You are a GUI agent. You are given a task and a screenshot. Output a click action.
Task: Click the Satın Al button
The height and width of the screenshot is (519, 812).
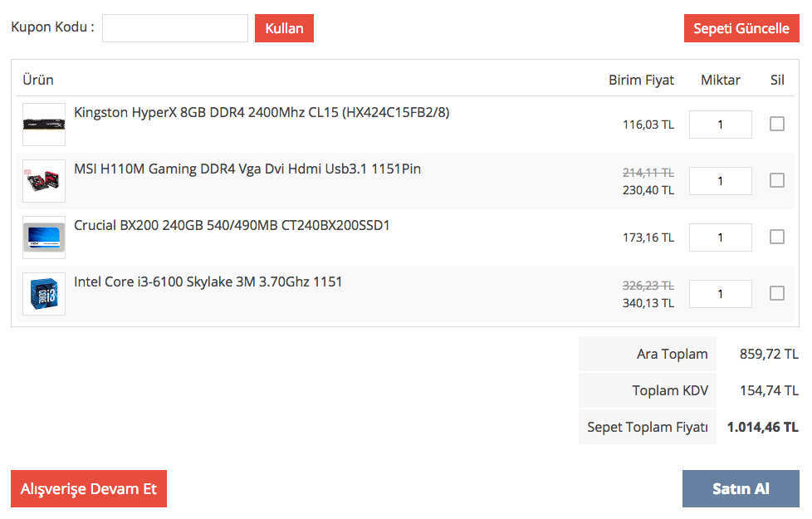(x=741, y=488)
